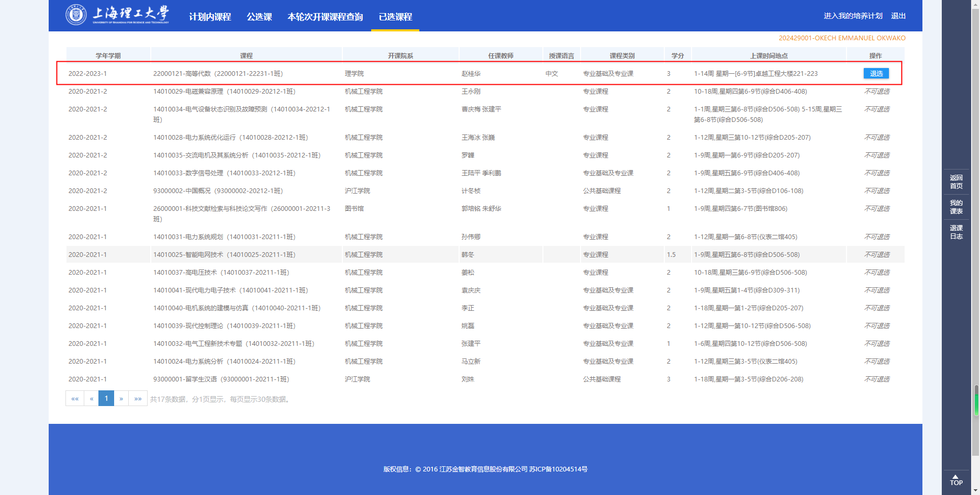Image resolution: width=980 pixels, height=495 pixels.
Task: Click 返回首页 in side panel
Action: pyautogui.click(x=956, y=182)
